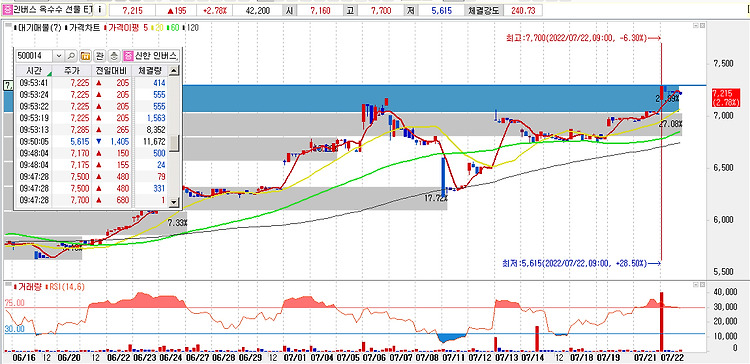750x364 pixels.
Task: Click the green sort triangle on 시간 header
Action: point(49,73)
